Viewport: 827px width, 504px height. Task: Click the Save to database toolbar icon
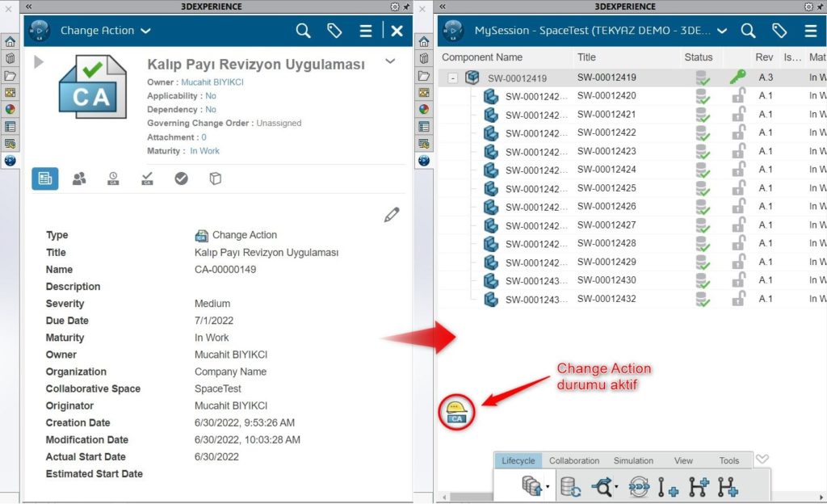coord(531,486)
